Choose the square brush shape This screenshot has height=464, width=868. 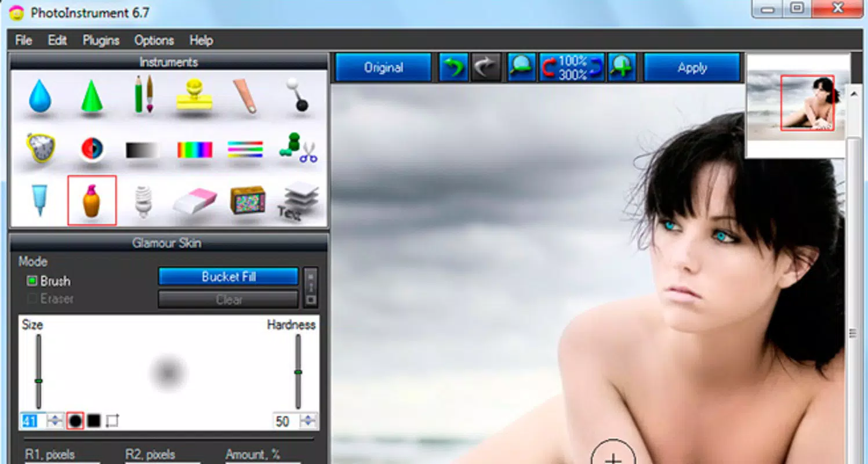tap(94, 421)
